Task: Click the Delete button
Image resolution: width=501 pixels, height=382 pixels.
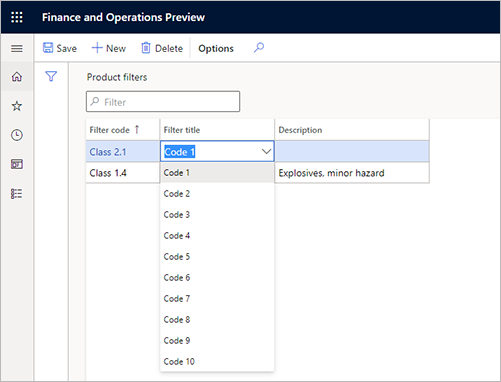Action: click(162, 48)
